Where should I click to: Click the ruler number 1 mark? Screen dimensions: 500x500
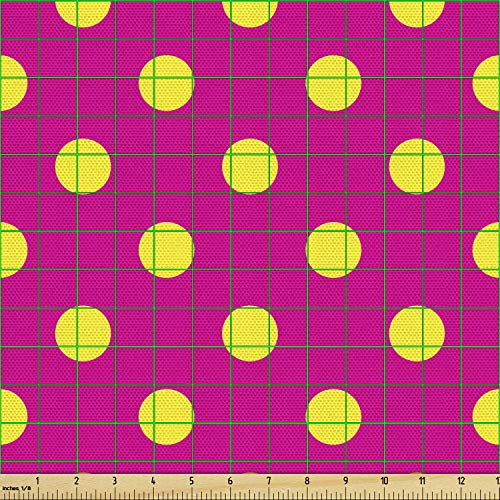[37, 481]
